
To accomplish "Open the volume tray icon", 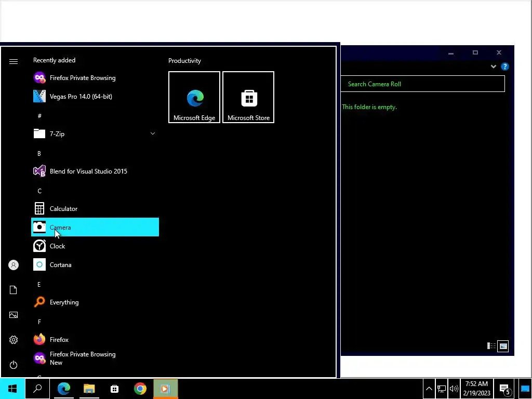I will [454, 389].
